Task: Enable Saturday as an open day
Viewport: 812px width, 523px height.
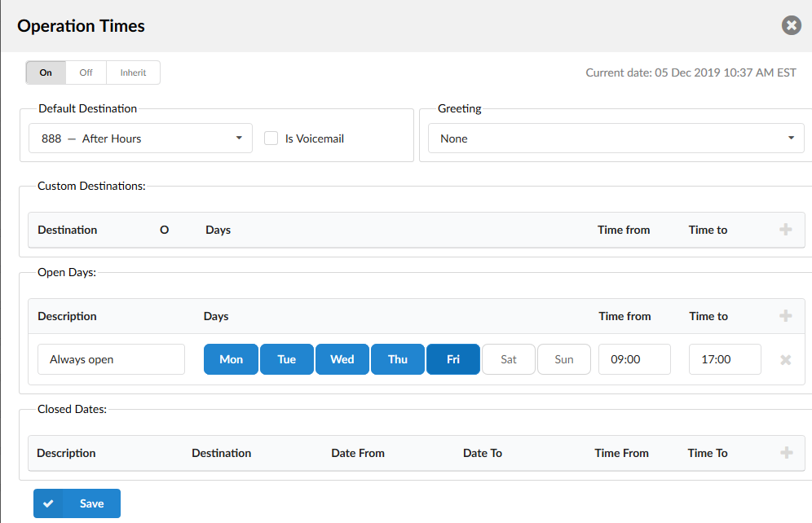Action: pos(509,359)
